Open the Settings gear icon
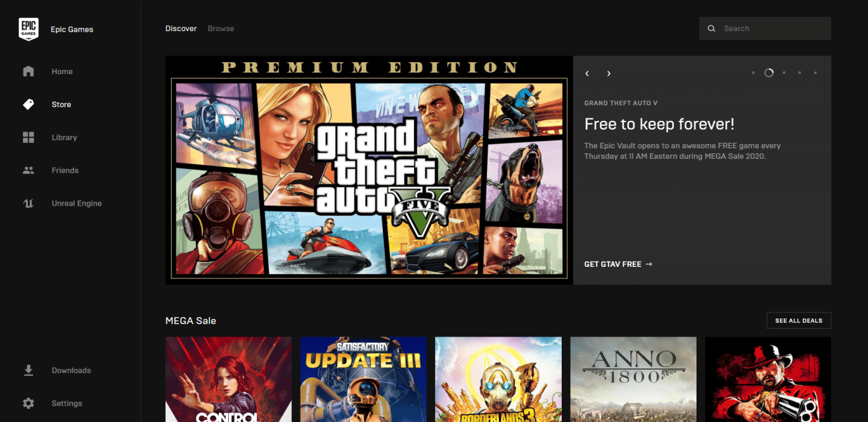The height and width of the screenshot is (422, 868). point(28,403)
